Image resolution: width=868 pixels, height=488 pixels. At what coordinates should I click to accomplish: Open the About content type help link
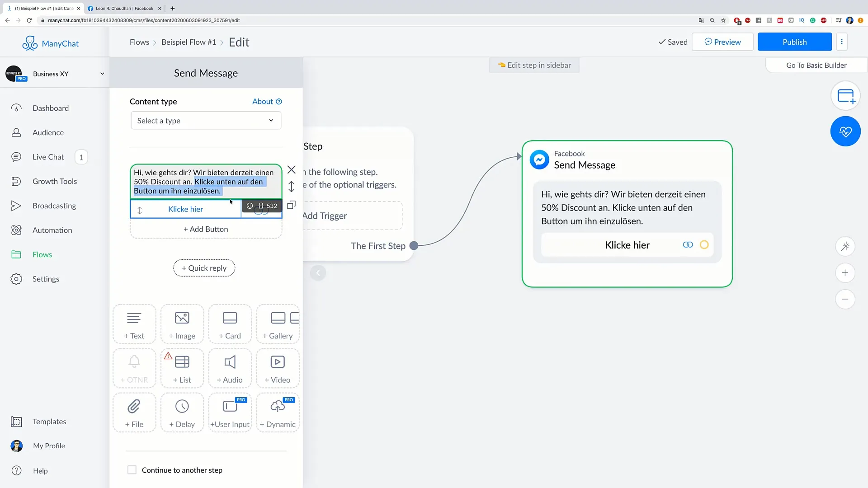[267, 101]
